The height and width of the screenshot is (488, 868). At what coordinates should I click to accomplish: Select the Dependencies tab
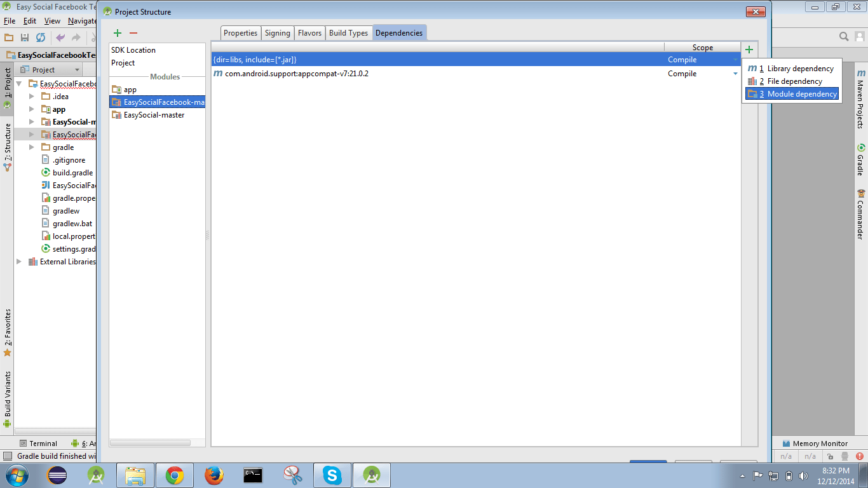[x=399, y=33]
